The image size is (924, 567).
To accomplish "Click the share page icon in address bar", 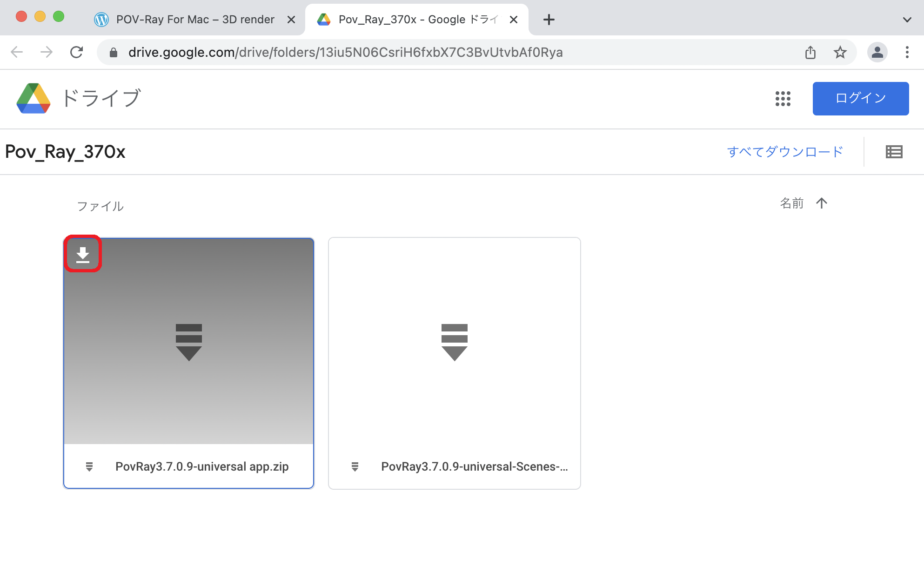I will click(x=810, y=52).
